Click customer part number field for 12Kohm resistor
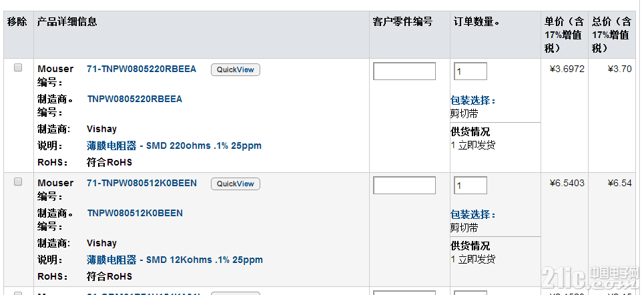Screen dimensions: 644x295 [404, 186]
